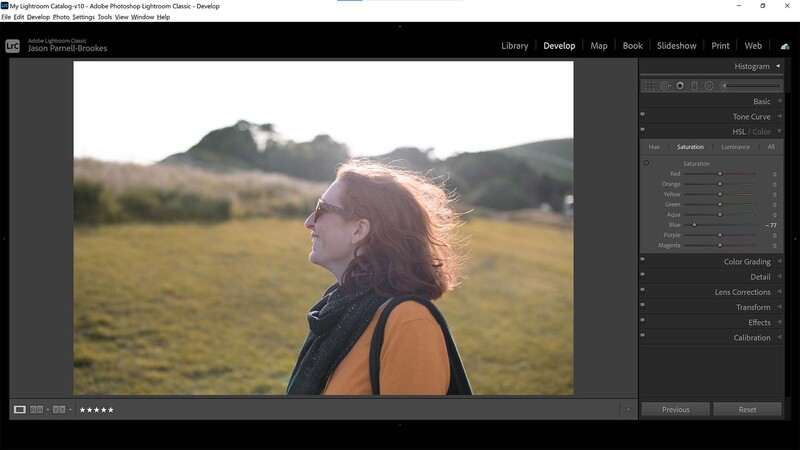Select the All tab in HSL
The height and width of the screenshot is (450, 800).
[771, 147]
